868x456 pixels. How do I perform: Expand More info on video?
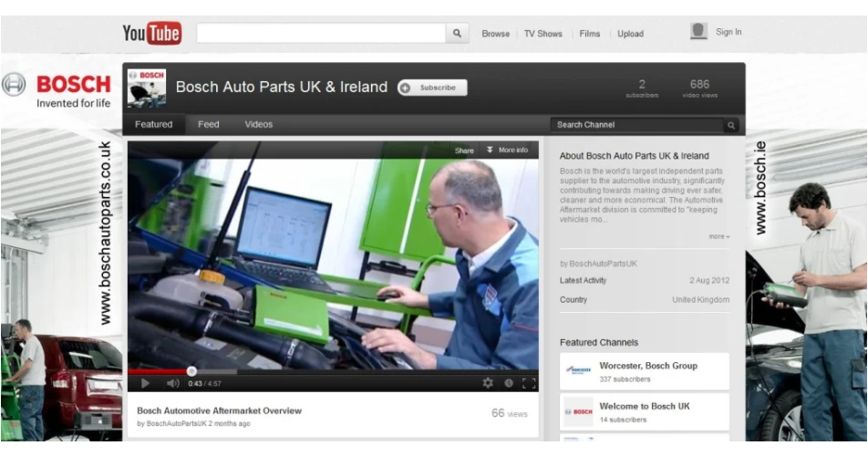pos(508,150)
